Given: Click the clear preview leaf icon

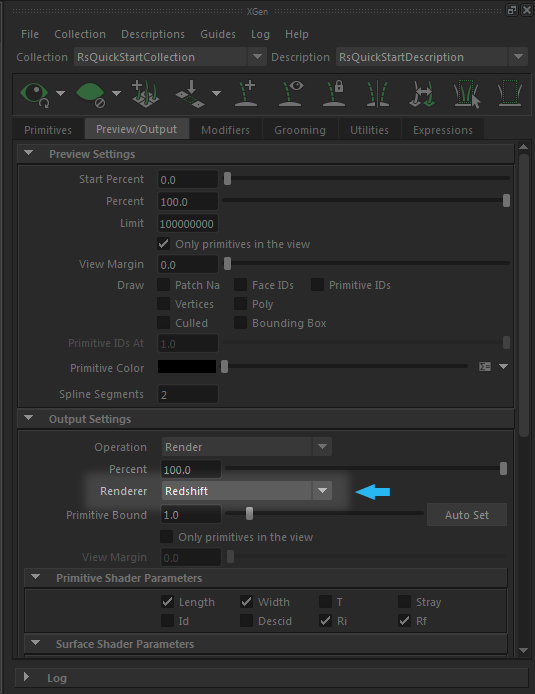Looking at the screenshot, I should point(91,94).
